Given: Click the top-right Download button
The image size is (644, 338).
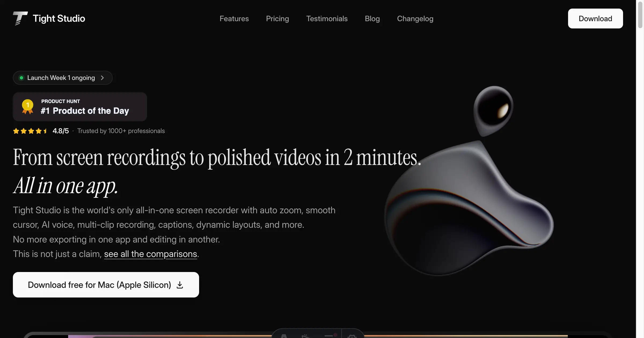Looking at the screenshot, I should tap(595, 19).
